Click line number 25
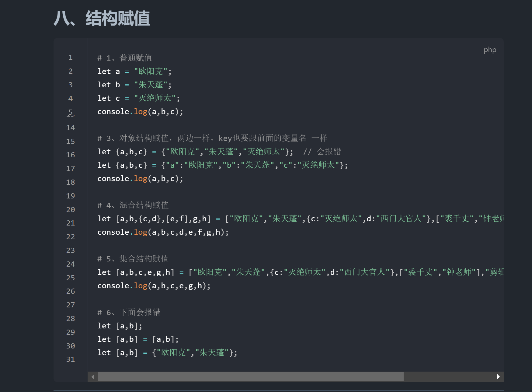Screen dimensions: 532x392 click(71, 278)
